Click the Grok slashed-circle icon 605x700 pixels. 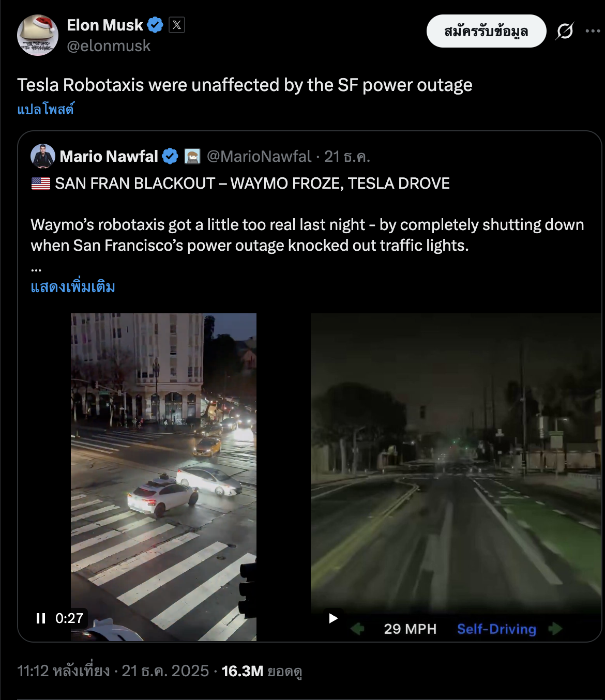[565, 31]
